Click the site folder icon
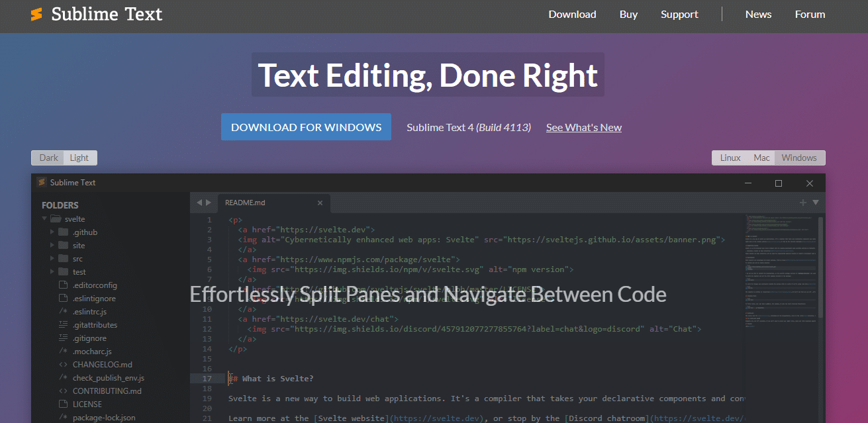Image resolution: width=868 pixels, height=423 pixels. tap(64, 245)
